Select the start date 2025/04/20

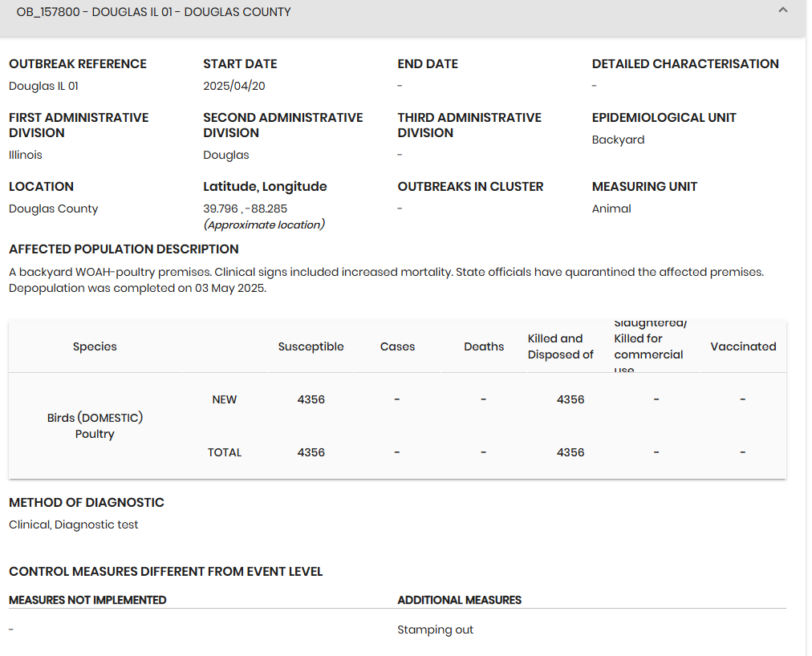tap(234, 86)
